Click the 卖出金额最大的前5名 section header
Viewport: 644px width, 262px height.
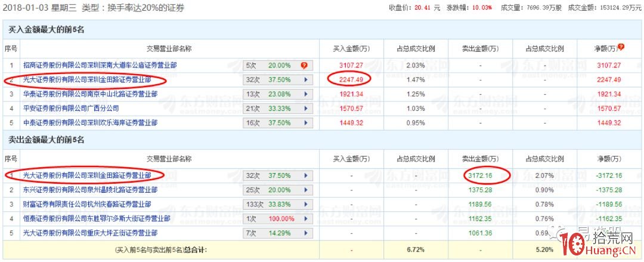47,140
